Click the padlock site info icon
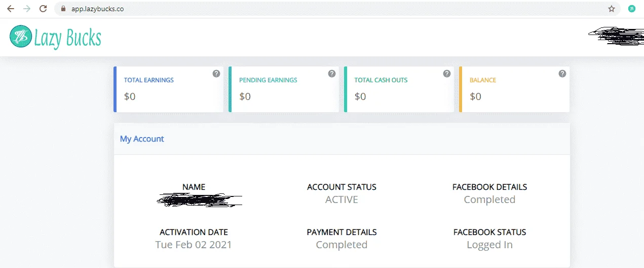Screen dimensions: 644x268 tap(63, 9)
